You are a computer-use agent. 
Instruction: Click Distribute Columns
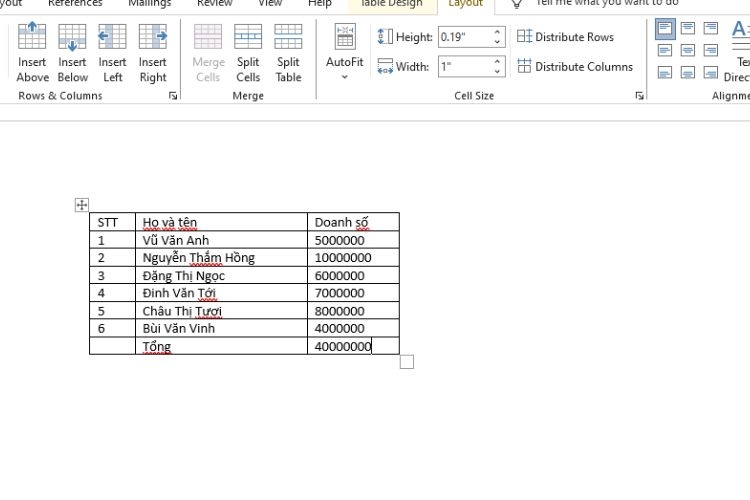575,67
